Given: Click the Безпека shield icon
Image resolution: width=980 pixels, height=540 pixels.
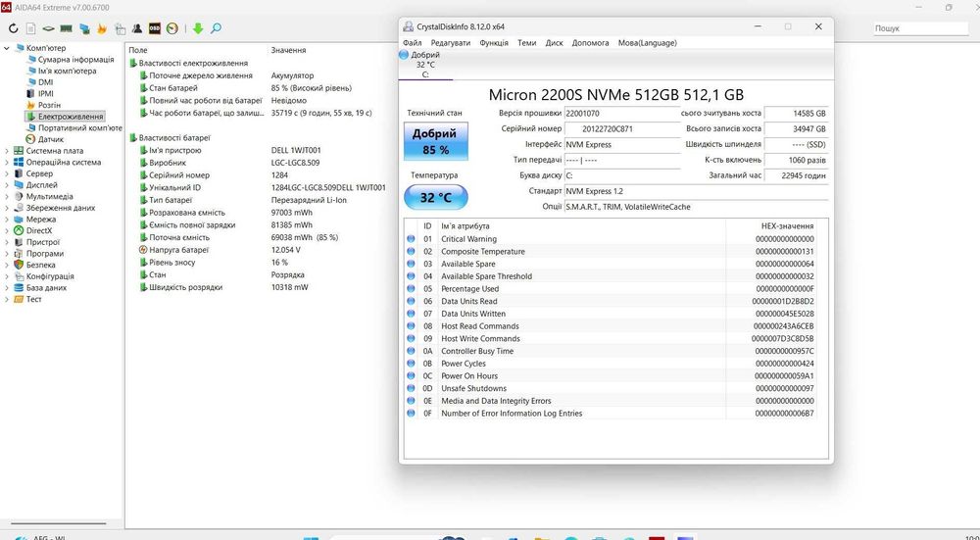Looking at the screenshot, I should [x=19, y=265].
